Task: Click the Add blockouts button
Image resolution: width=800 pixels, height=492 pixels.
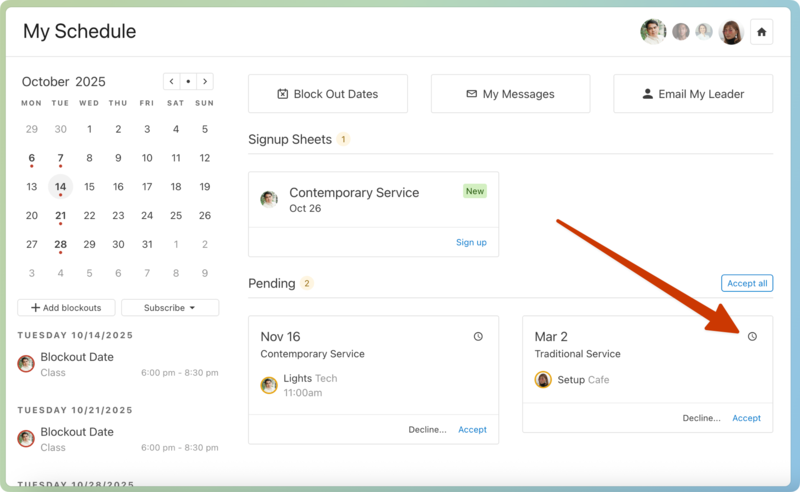Action: point(66,308)
